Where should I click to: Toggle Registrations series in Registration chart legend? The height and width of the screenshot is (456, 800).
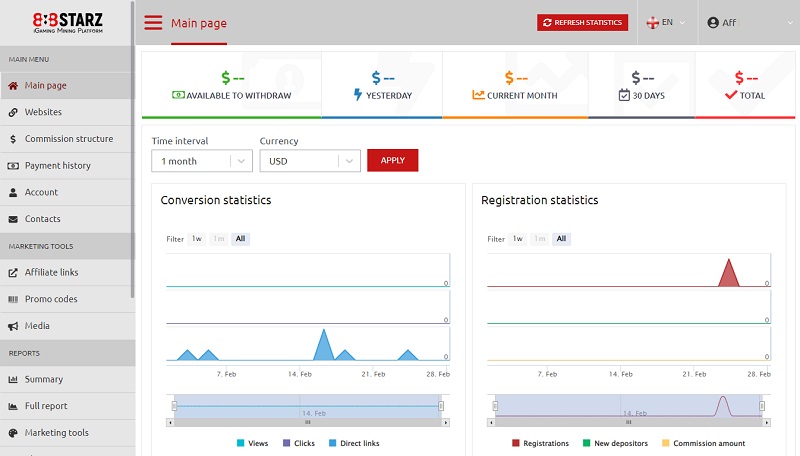(540, 443)
